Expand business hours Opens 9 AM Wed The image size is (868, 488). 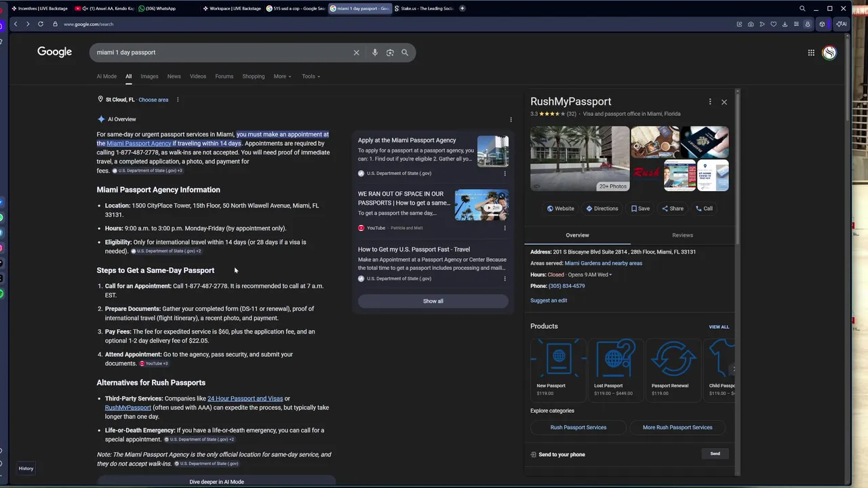(589, 274)
